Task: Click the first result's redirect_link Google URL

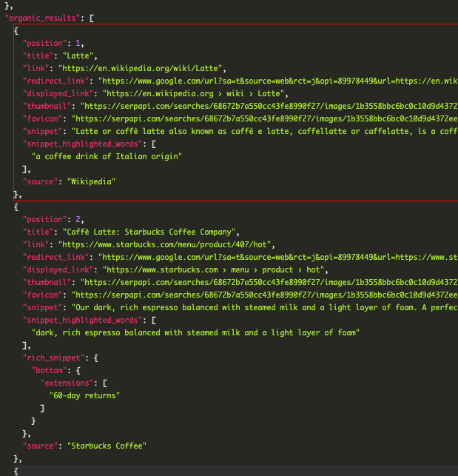Action: coord(277,81)
